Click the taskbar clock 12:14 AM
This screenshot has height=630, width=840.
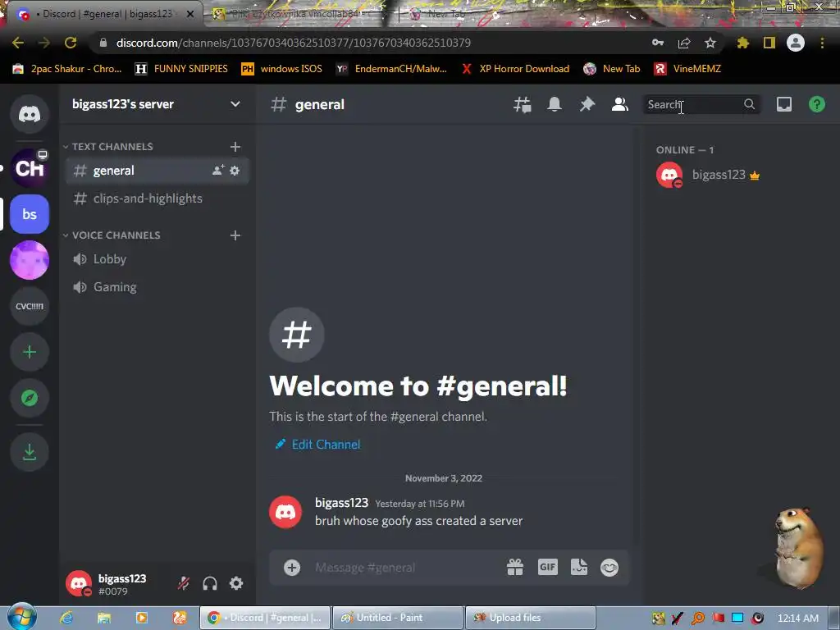tap(797, 619)
